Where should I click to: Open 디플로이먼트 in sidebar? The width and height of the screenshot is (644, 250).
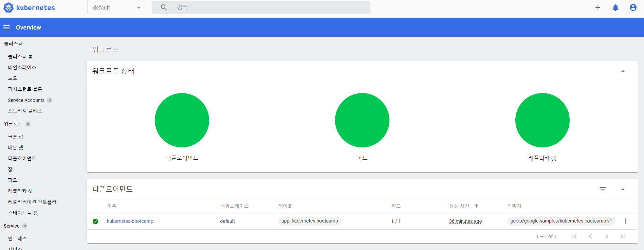pyautogui.click(x=22, y=158)
